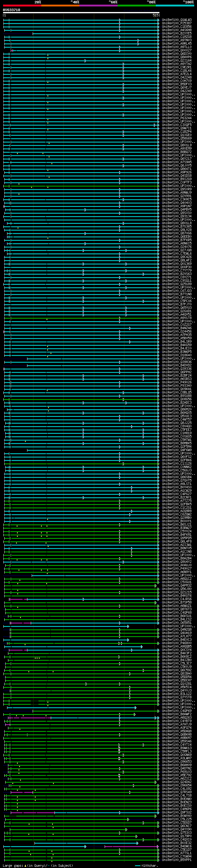The image size is (197, 868).
Task: Select hit label UniRef100_B0EAW0
Action: [x=177, y=799]
